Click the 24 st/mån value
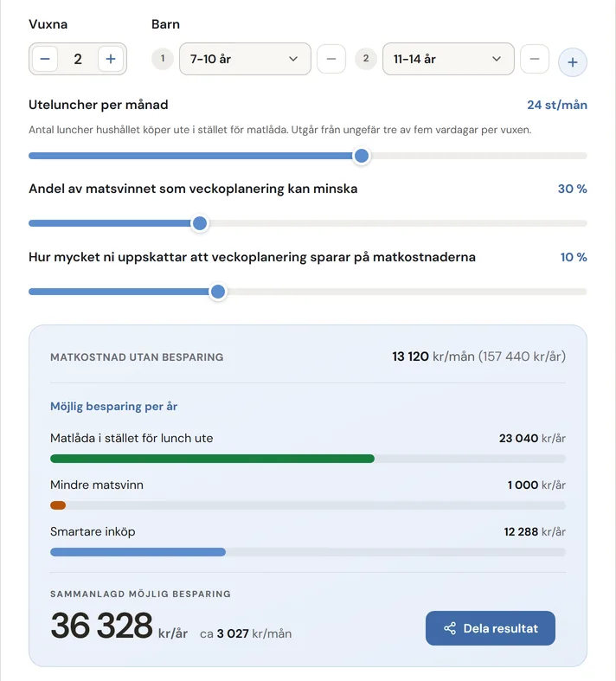616x681 pixels. coord(557,105)
